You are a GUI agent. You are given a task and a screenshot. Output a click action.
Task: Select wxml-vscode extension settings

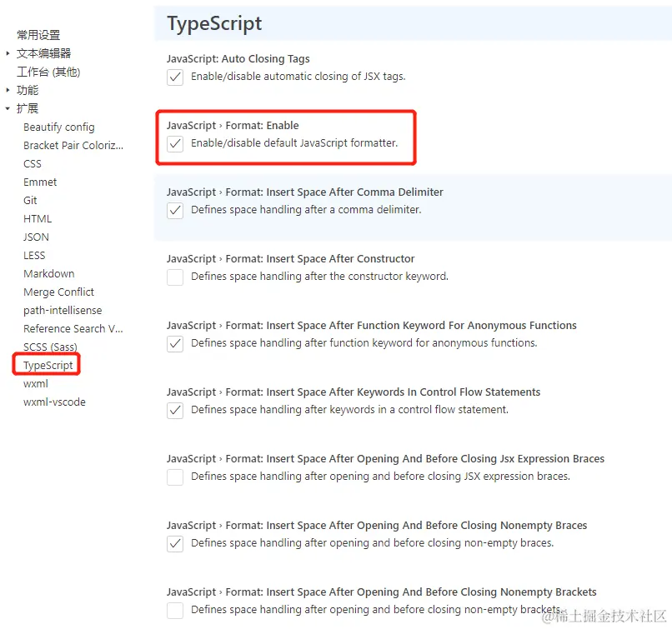click(54, 402)
